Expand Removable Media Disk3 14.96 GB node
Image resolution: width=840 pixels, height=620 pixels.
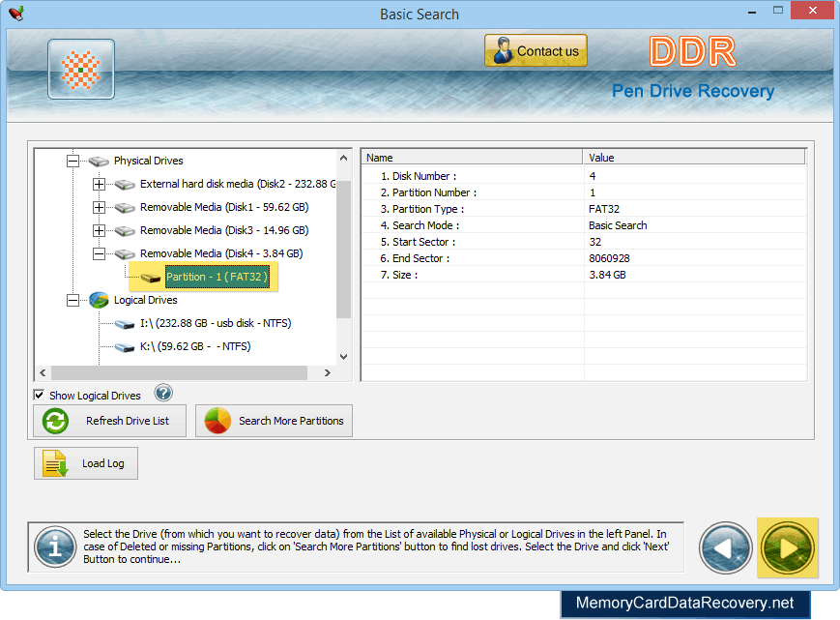[99, 230]
